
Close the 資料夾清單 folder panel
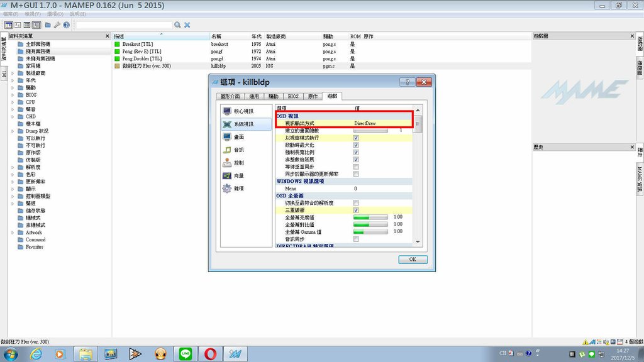(107, 36)
